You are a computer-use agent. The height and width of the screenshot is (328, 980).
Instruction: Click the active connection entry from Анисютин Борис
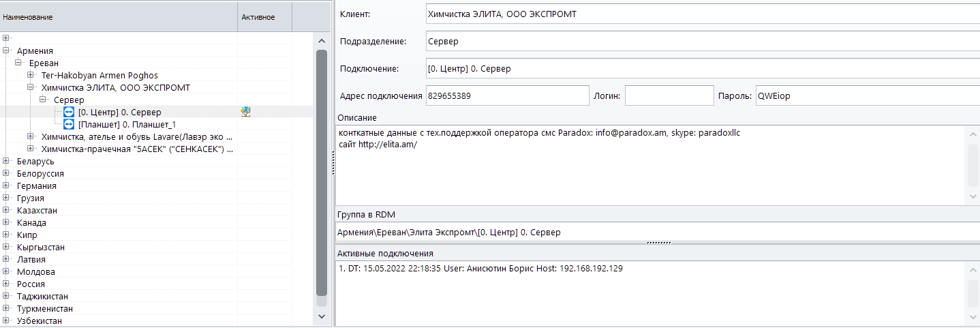(x=480, y=269)
